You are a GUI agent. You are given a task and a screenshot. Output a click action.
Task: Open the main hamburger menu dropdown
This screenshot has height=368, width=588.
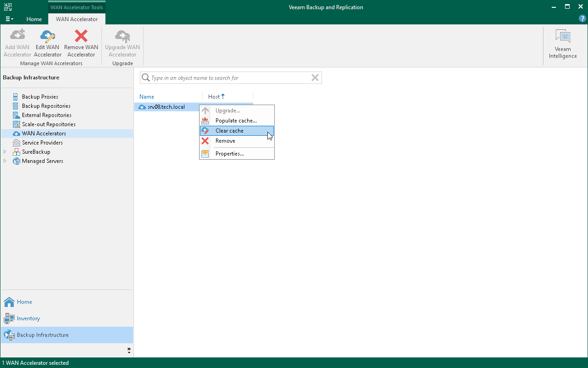click(9, 19)
